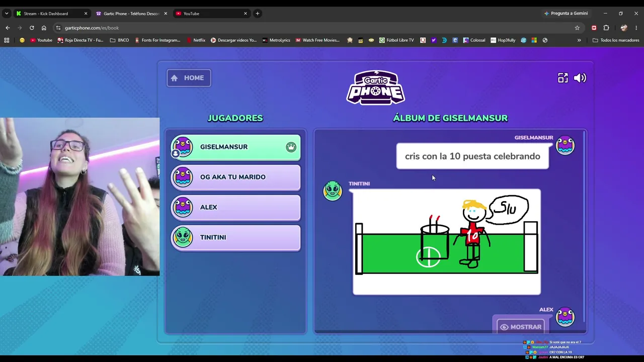Select player GISELMANSUR in the list
Viewport: 644px width, 362px height.
click(x=235, y=147)
